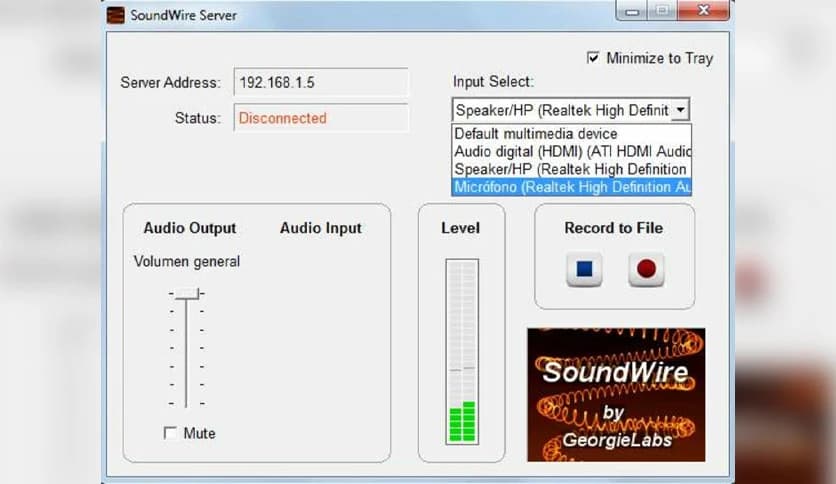Image resolution: width=836 pixels, height=484 pixels.
Task: Open the Input Select dropdown arrow
Action: click(x=680, y=110)
